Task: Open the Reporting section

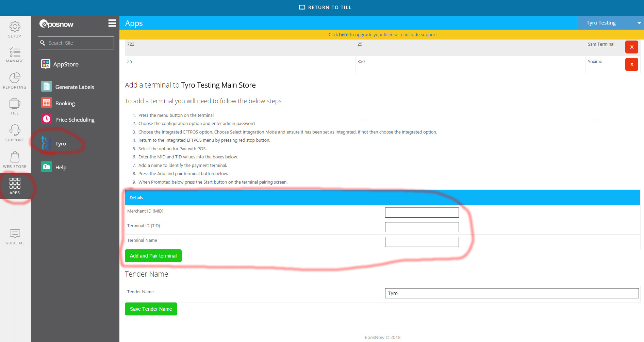Action: (x=15, y=80)
